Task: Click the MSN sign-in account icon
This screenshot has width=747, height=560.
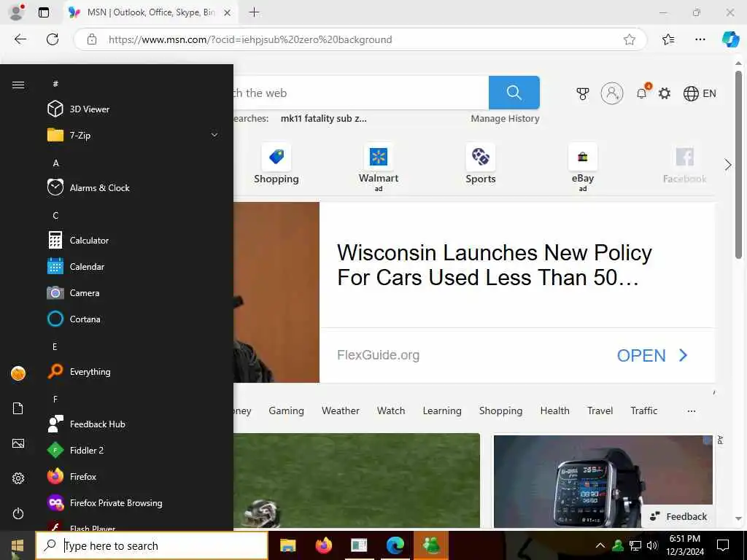Action: pos(612,93)
